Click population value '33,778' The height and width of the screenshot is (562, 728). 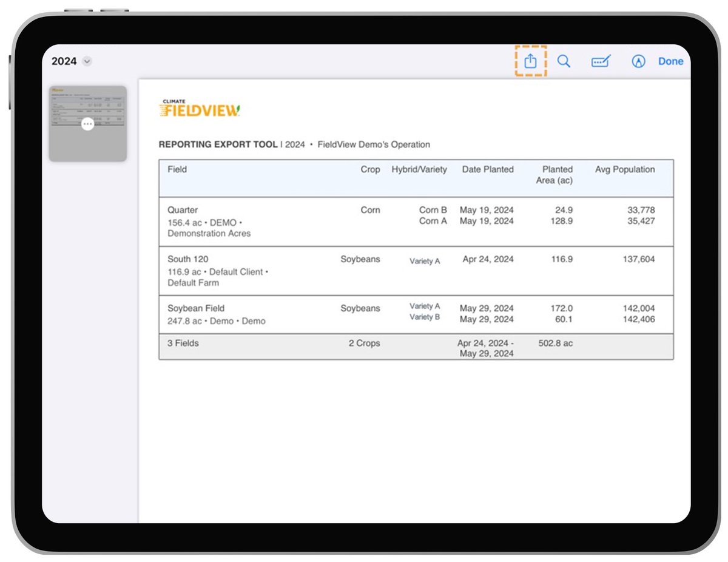[641, 210]
